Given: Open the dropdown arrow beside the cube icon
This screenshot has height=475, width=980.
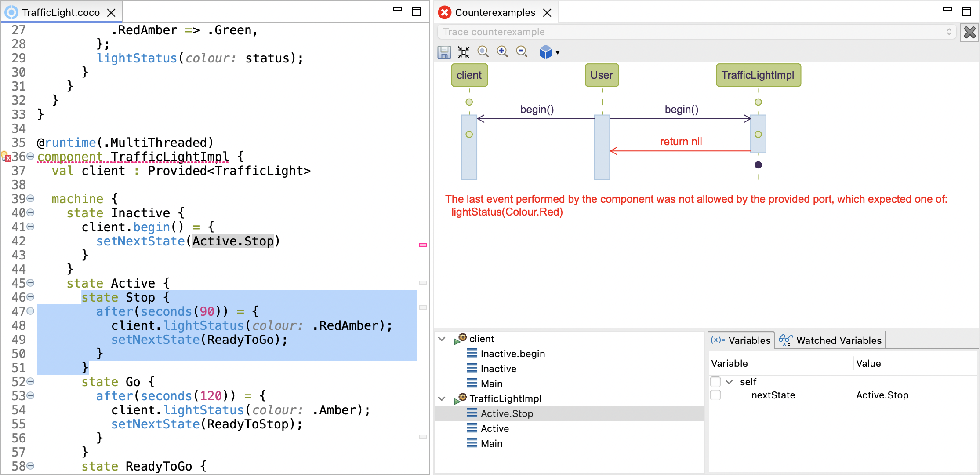Looking at the screenshot, I should click(558, 53).
